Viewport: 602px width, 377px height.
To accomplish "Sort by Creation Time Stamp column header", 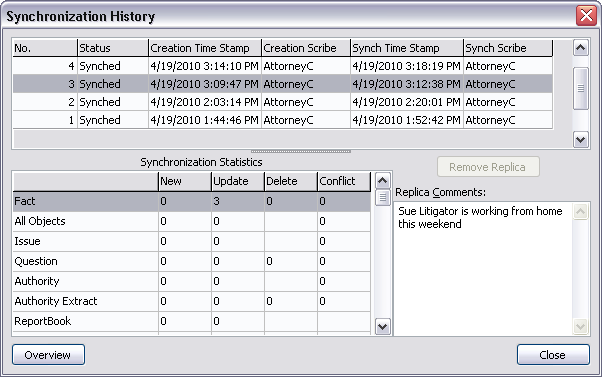I will point(205,48).
